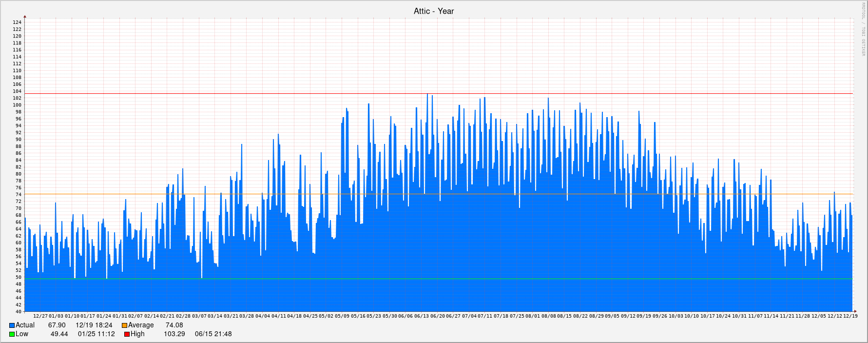This screenshot has width=868, height=343.
Task: Select the Low timestamp 01/25 11:12
Action: coord(96,334)
